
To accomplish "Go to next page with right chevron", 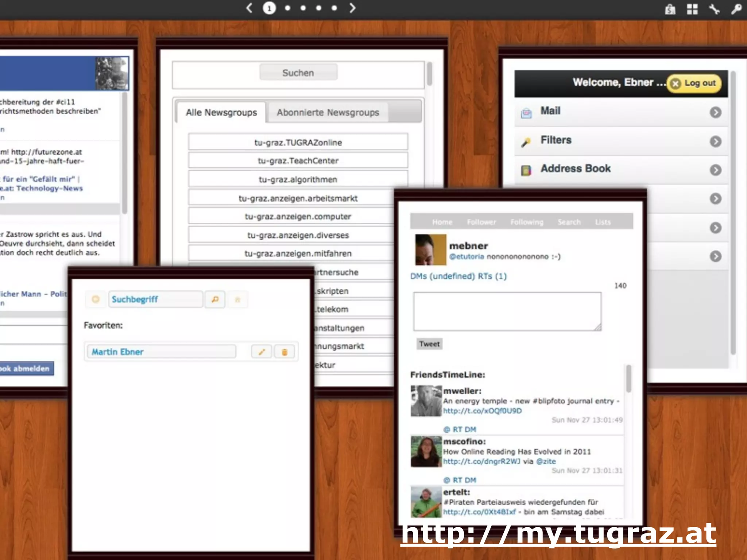I will [x=352, y=8].
